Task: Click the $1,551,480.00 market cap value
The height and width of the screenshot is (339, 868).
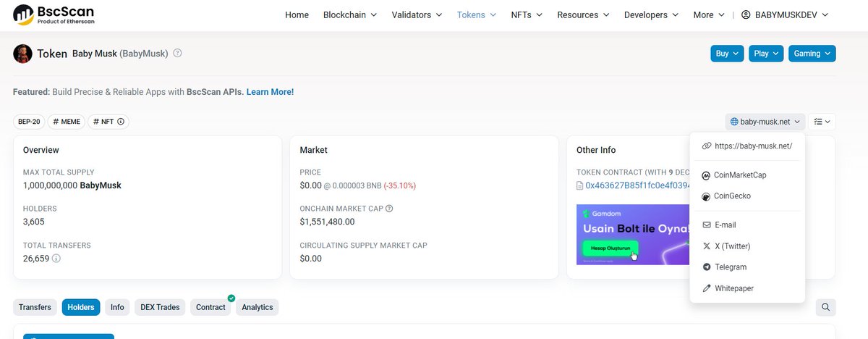Action: pyautogui.click(x=327, y=222)
